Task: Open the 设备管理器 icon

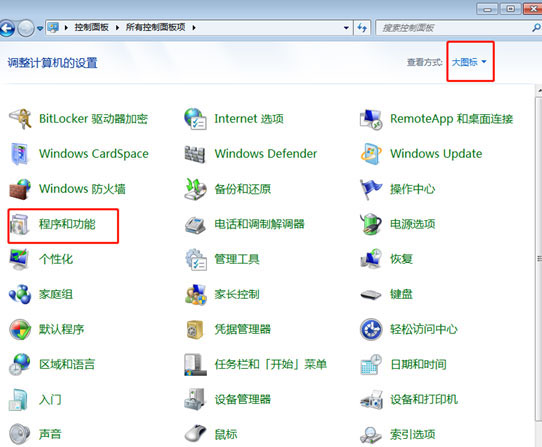Action: [x=195, y=400]
